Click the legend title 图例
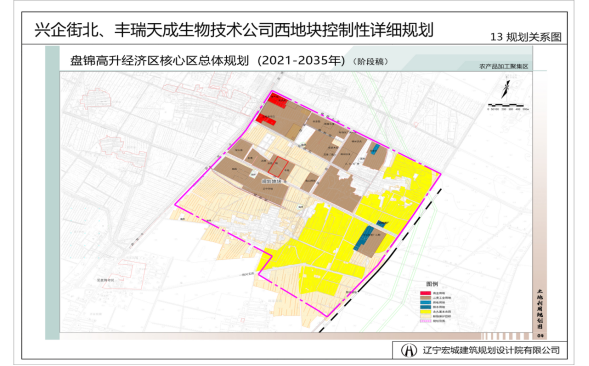Viewport: 589px width, 366px height. coord(432,284)
